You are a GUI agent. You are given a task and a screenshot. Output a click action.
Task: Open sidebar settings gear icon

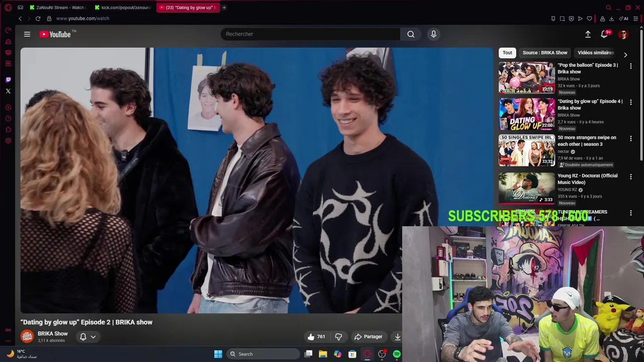[8, 141]
